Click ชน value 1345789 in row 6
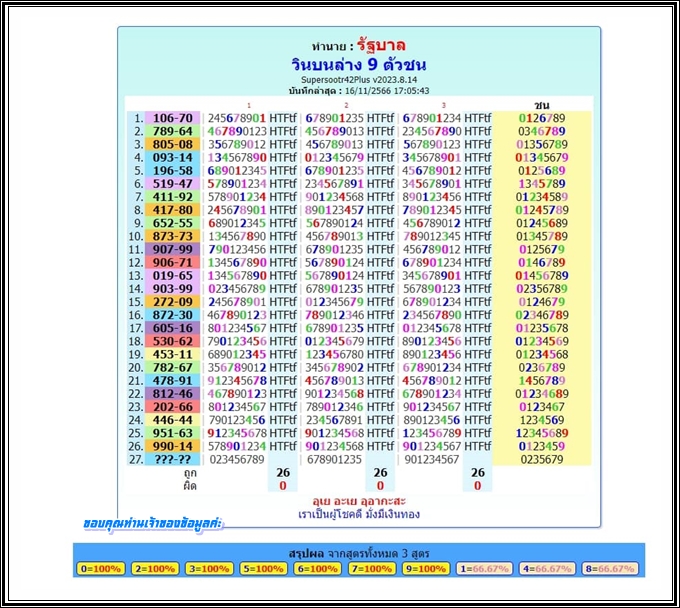 [542, 183]
